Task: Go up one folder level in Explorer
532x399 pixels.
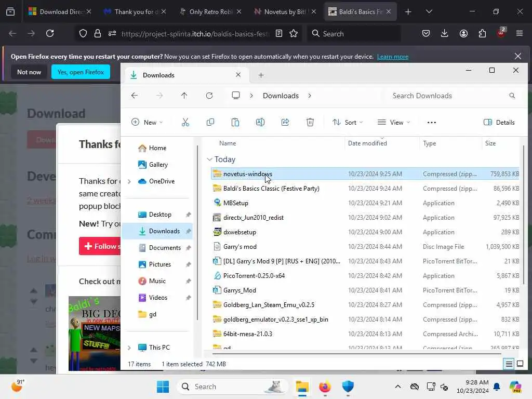Action: click(184, 96)
